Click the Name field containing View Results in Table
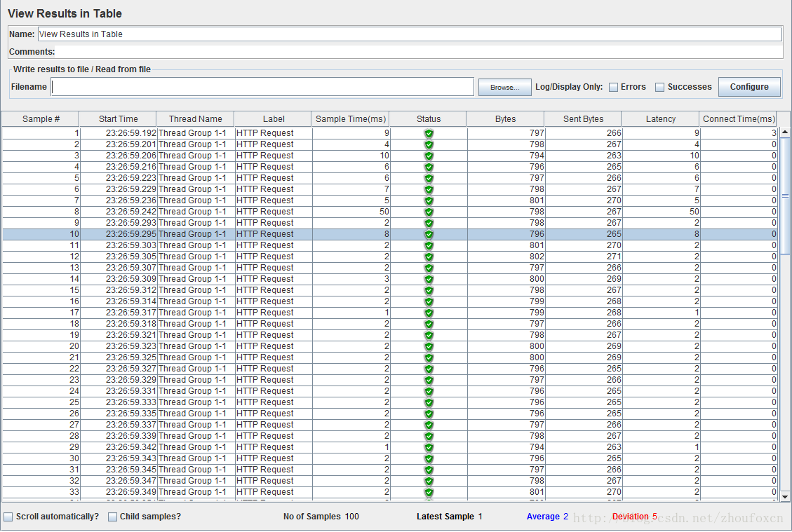This screenshot has width=792, height=532. point(410,34)
